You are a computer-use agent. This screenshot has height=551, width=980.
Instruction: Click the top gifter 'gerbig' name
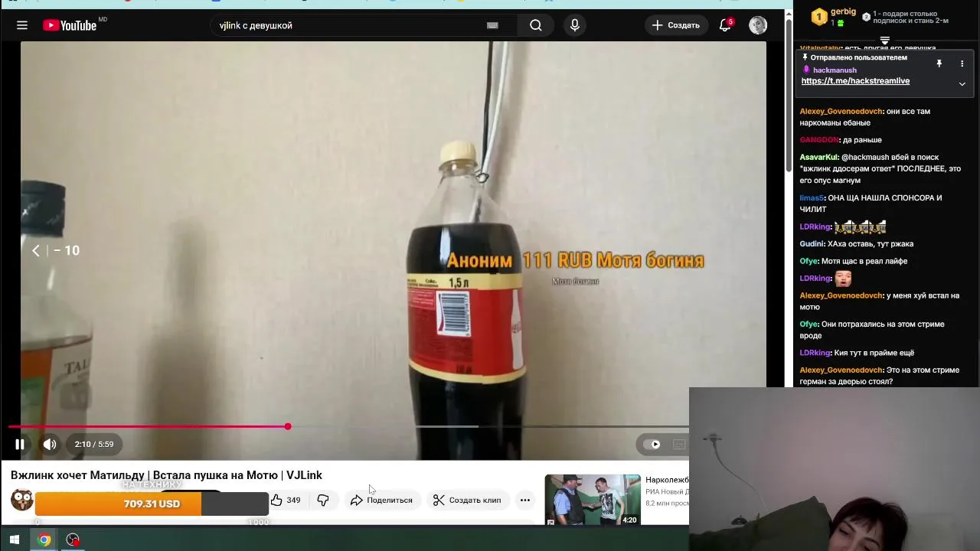pyautogui.click(x=843, y=11)
